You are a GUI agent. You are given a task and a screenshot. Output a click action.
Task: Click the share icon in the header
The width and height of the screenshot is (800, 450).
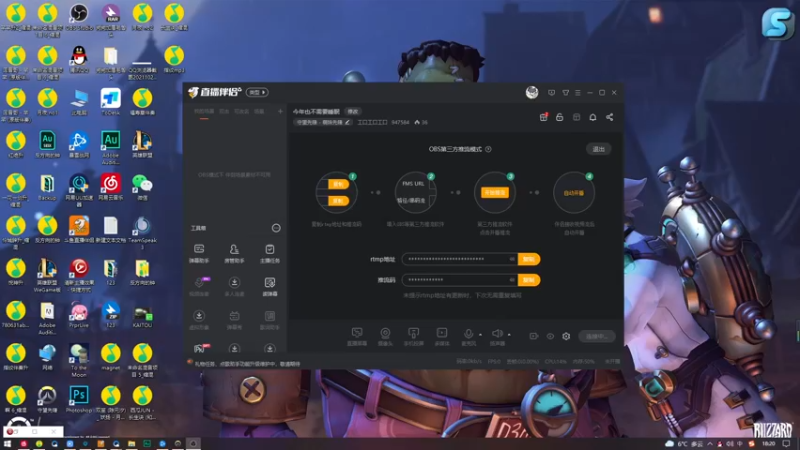pyautogui.click(x=609, y=117)
